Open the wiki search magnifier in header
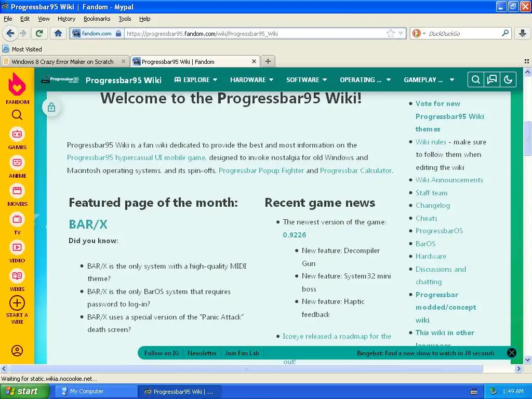 point(476,79)
